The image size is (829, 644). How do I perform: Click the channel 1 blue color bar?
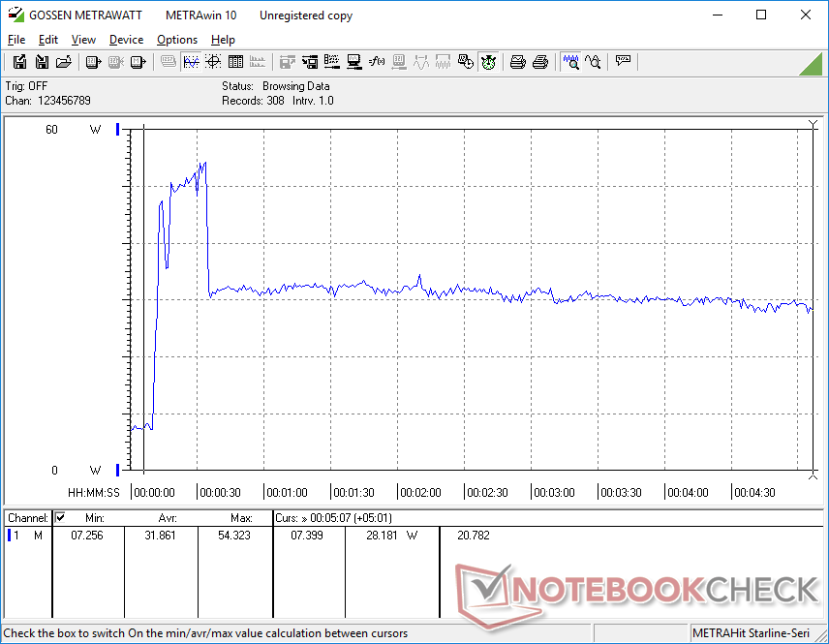click(x=9, y=536)
